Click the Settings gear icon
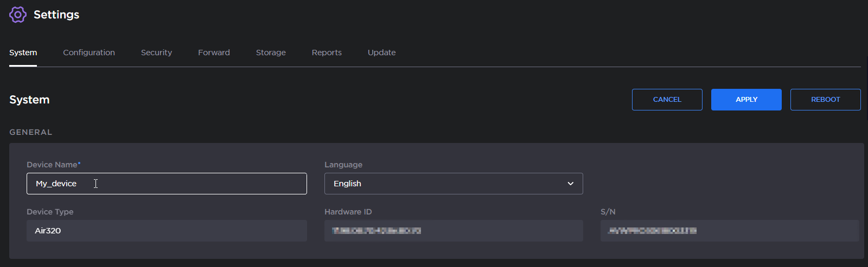The height and width of the screenshot is (267, 868). (x=18, y=15)
